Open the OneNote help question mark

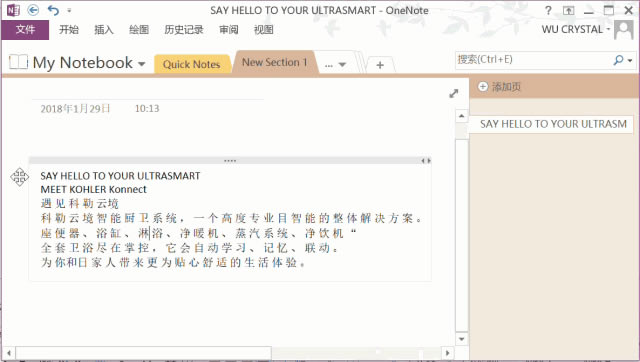[x=548, y=11]
